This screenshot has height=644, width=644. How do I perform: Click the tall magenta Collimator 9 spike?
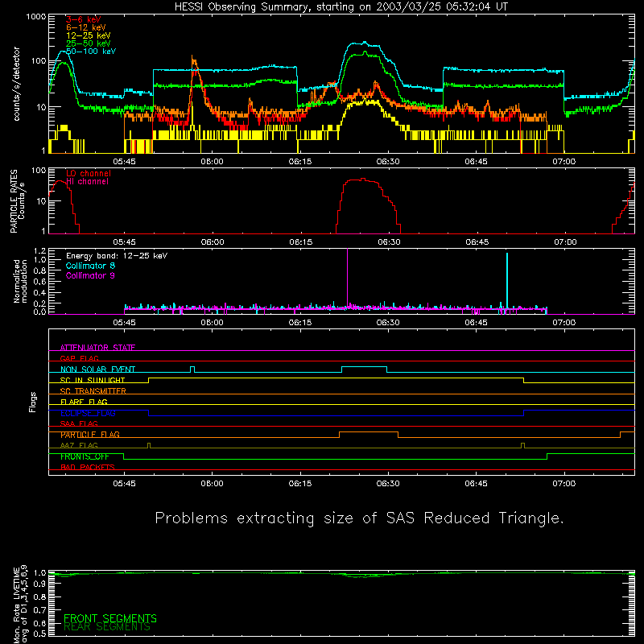point(348,277)
